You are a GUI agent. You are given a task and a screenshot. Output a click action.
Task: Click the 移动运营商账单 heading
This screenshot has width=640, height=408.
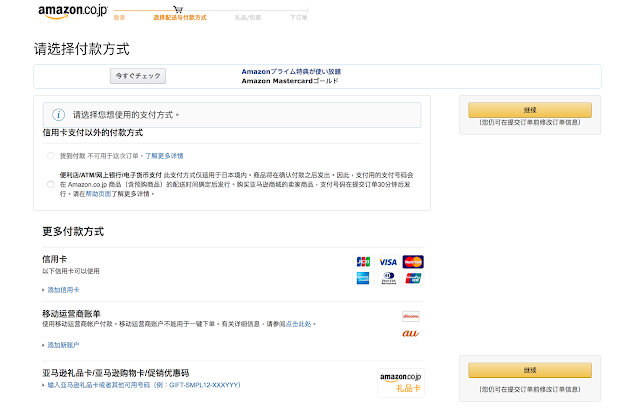(x=71, y=314)
